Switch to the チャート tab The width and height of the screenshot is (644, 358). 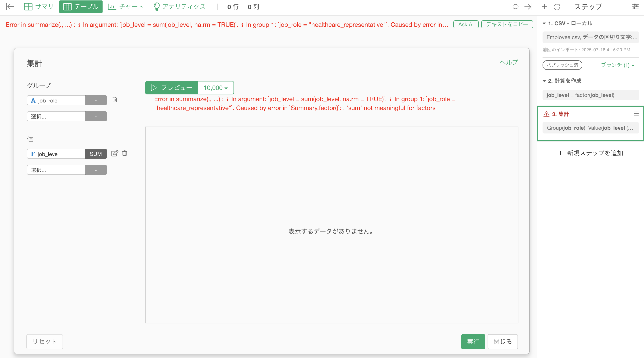[126, 7]
